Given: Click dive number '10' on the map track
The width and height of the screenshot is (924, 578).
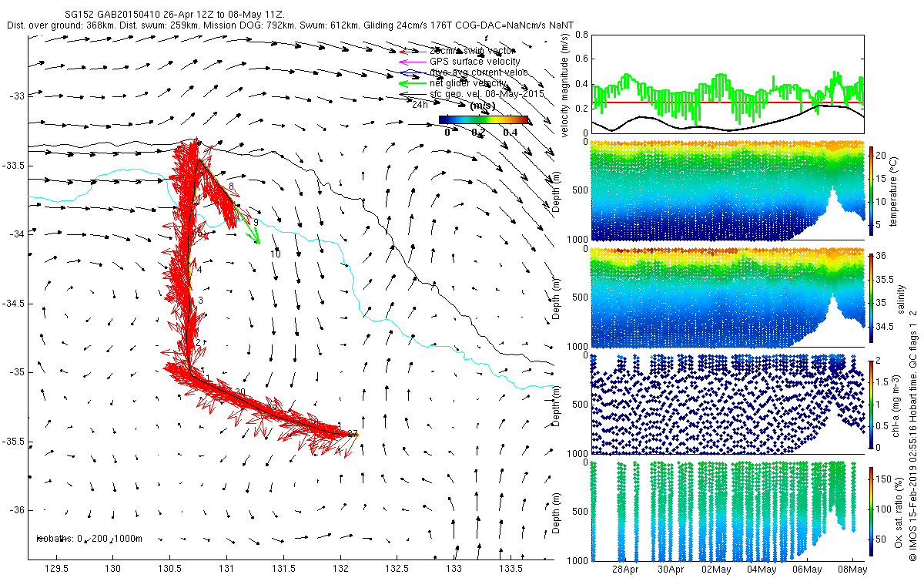Looking at the screenshot, I should click(276, 254).
